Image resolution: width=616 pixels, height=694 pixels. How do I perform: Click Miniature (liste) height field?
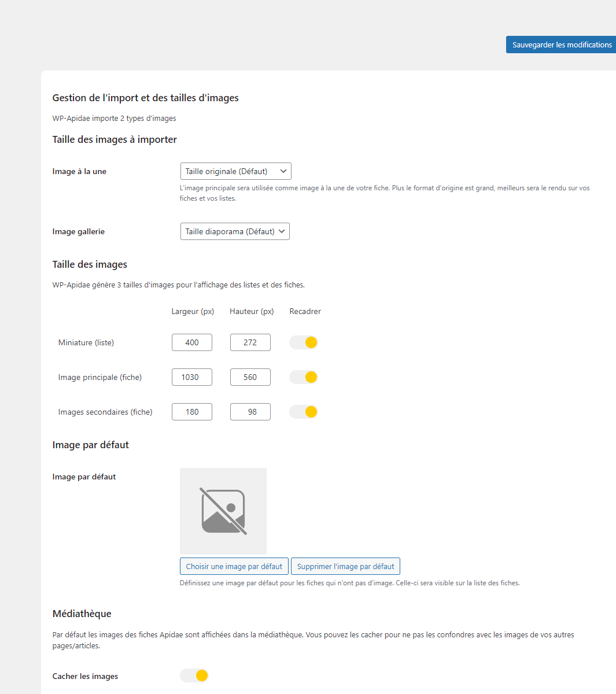point(250,342)
